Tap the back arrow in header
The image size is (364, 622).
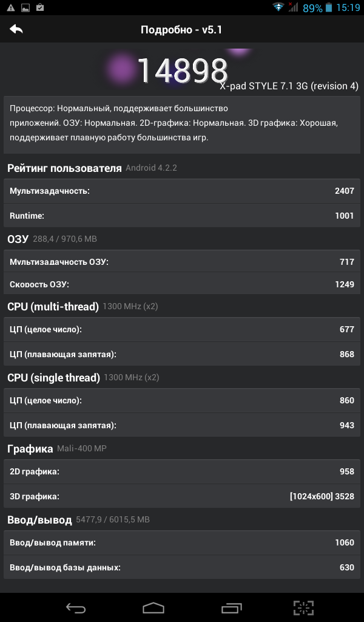tap(16, 29)
